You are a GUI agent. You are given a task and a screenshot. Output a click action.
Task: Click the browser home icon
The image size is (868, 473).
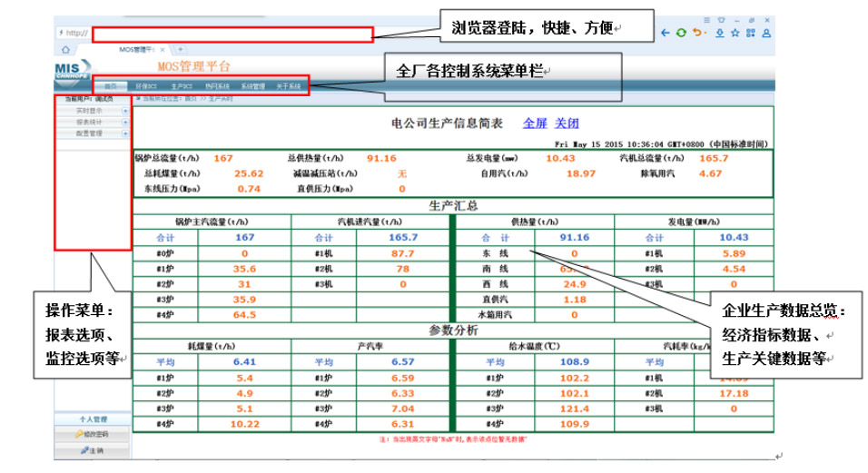point(66,49)
